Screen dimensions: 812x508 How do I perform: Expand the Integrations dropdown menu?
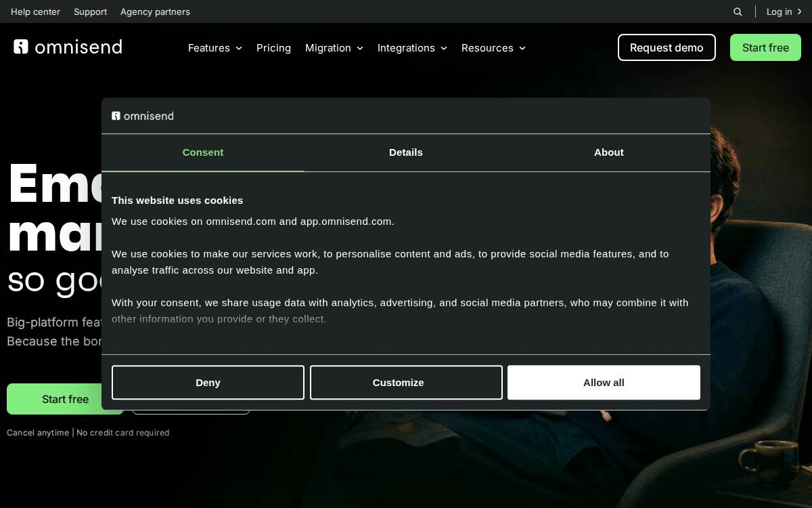412,48
